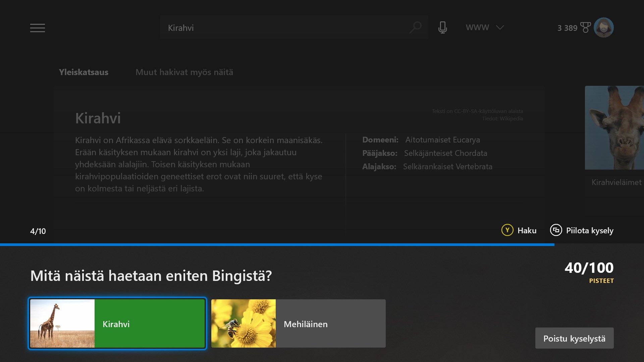Choose Mehiläinen as your answer
Image resolution: width=644 pixels, height=362 pixels.
point(298,323)
